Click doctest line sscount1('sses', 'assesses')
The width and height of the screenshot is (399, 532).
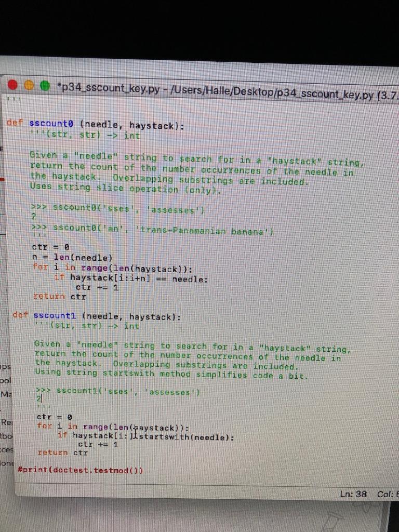point(119,392)
